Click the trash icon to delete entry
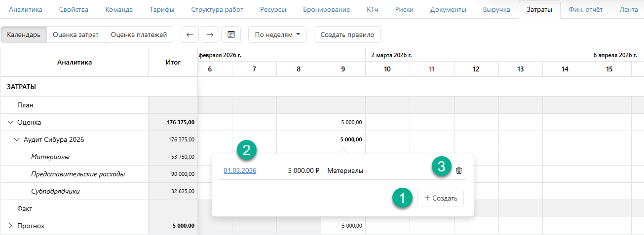 (x=459, y=170)
